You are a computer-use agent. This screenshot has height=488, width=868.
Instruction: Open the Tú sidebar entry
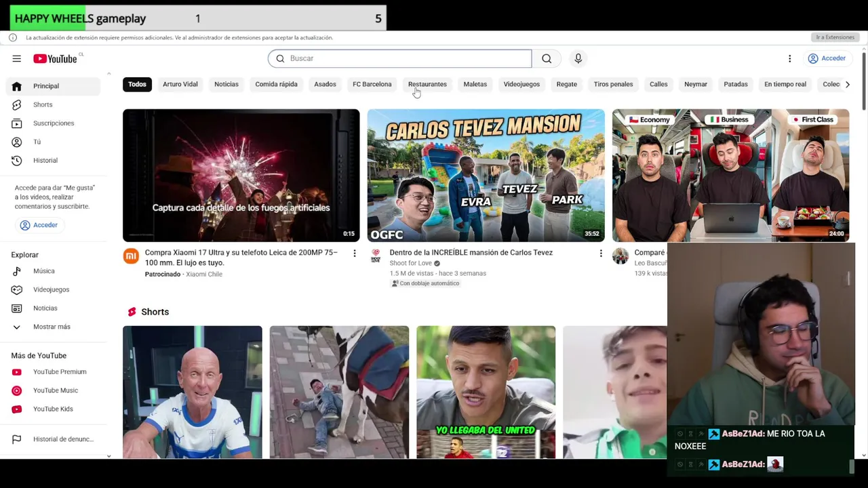point(54,142)
